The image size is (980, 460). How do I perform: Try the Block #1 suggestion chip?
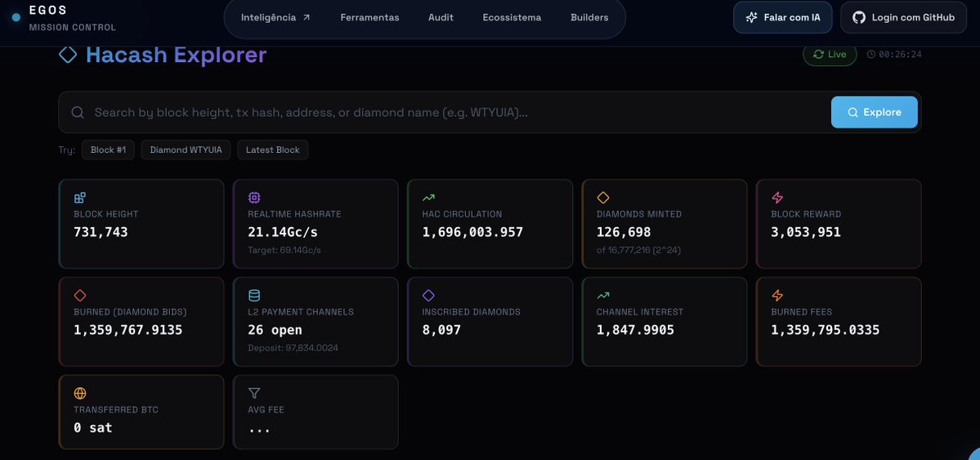(x=108, y=150)
